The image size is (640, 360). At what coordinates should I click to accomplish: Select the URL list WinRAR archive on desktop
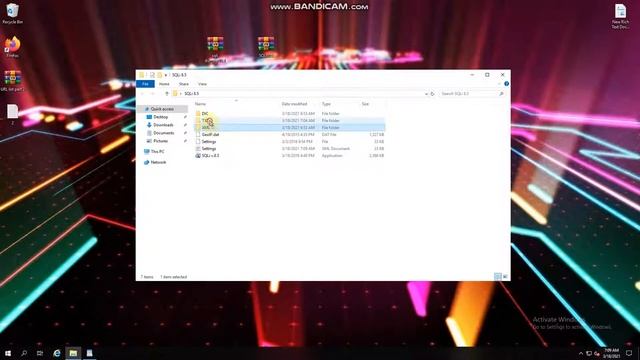pos(12,80)
